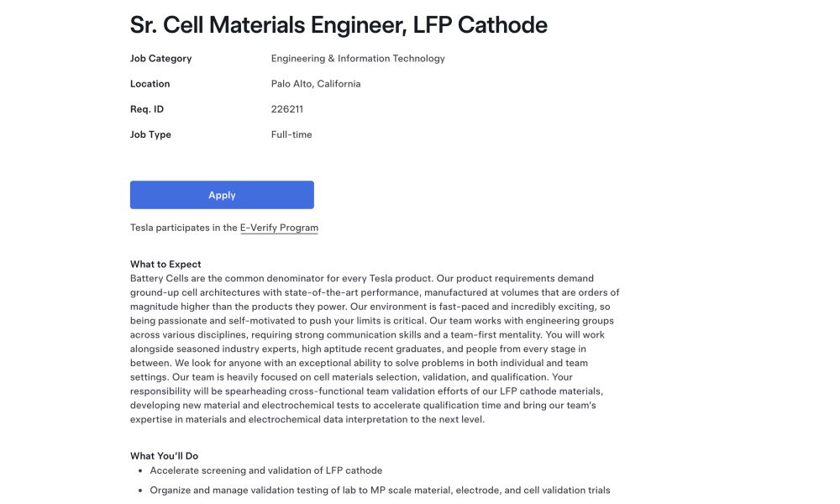Select the What to Expect heading

pyautogui.click(x=165, y=264)
